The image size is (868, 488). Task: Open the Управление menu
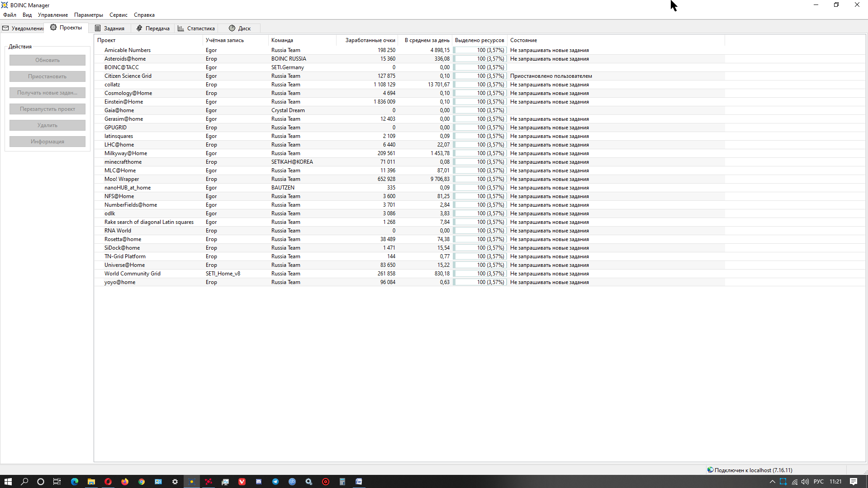click(53, 15)
